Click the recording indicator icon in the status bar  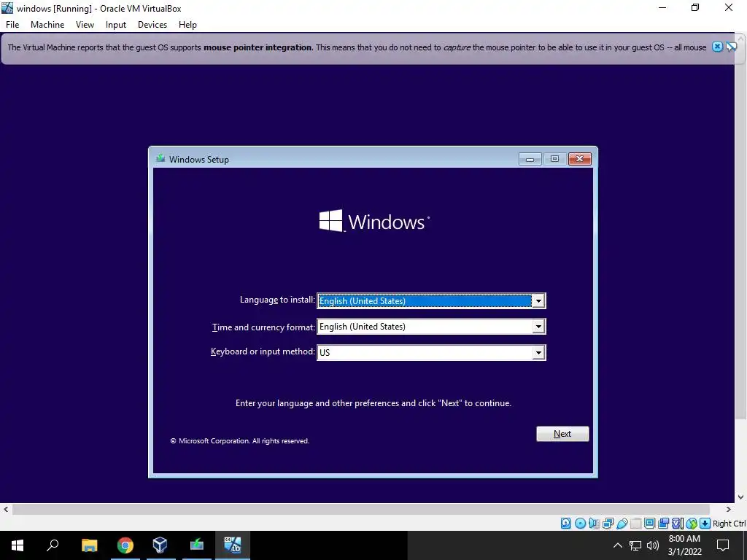663,524
